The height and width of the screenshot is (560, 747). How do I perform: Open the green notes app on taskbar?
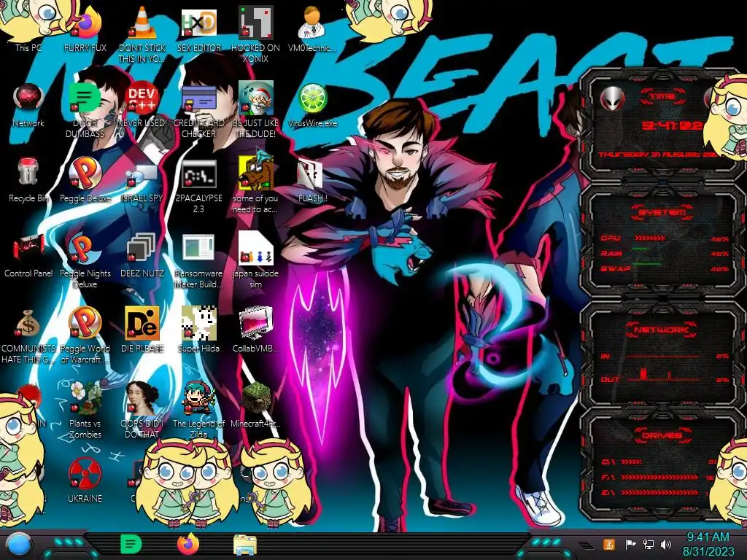click(131, 544)
